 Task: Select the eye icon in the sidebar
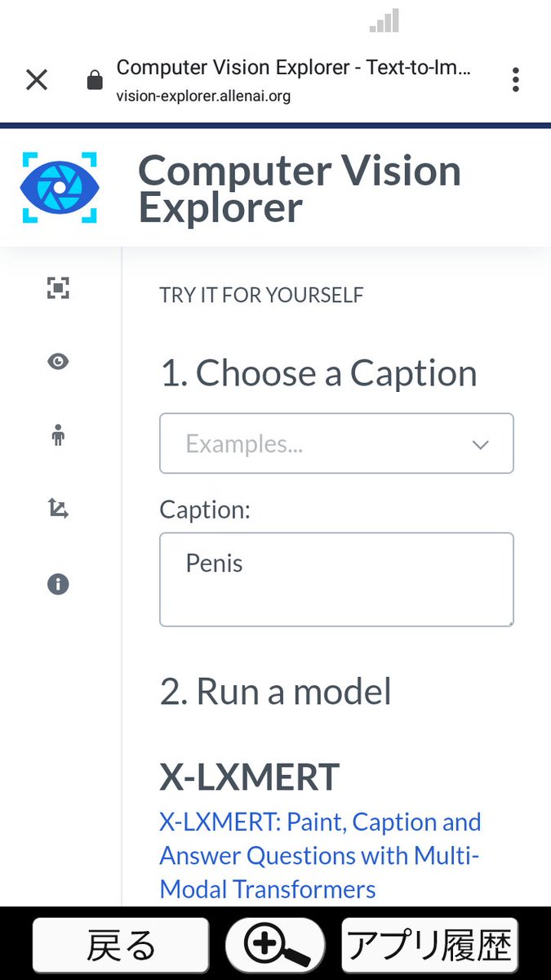coord(58,361)
